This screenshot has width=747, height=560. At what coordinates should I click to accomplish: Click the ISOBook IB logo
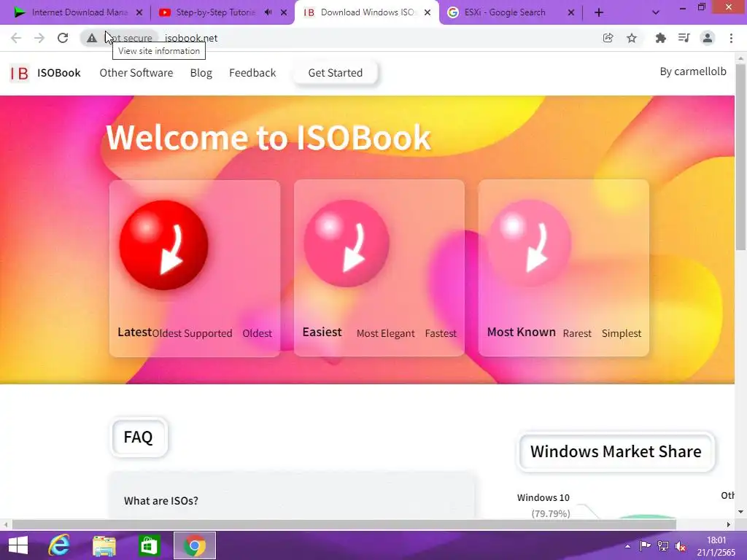tap(19, 74)
